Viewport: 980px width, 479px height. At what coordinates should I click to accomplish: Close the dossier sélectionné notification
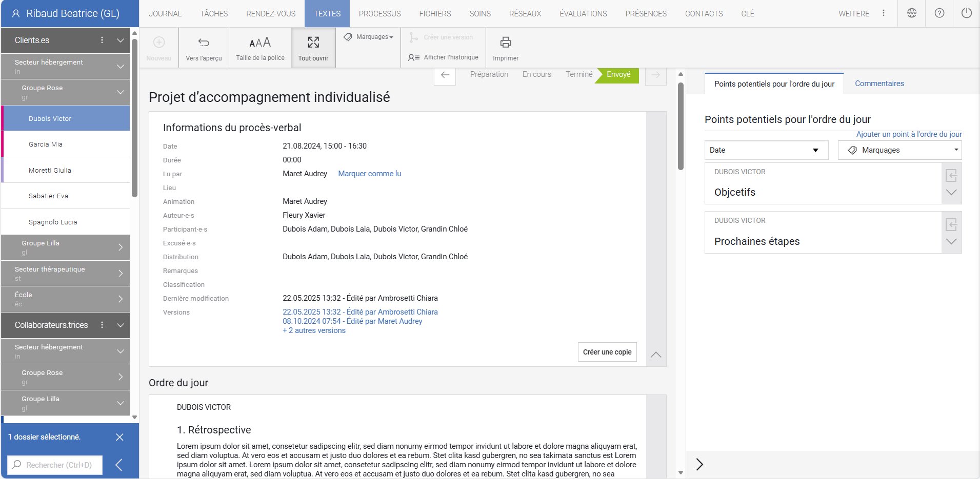point(119,437)
